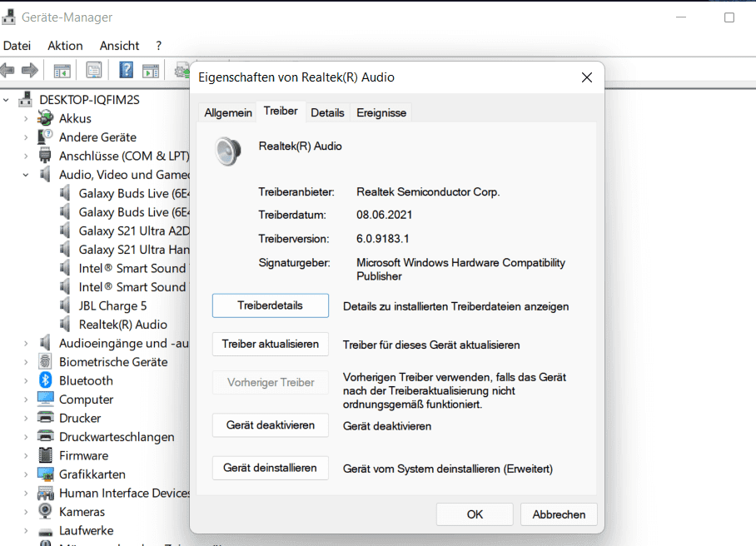The width and height of the screenshot is (756, 546).
Task: Click the Kameras webcam icon
Action: click(x=46, y=512)
